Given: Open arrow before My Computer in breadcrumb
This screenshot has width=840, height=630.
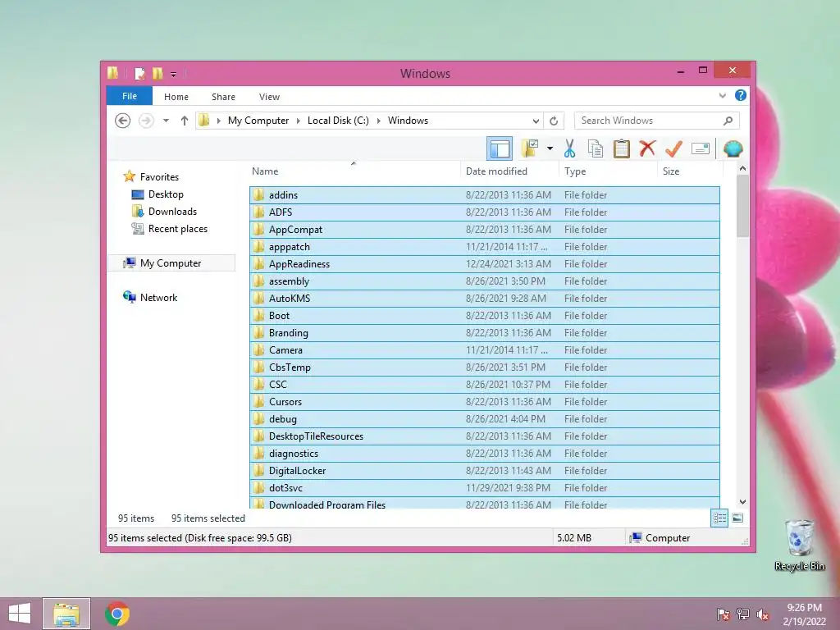Looking at the screenshot, I should tap(218, 121).
